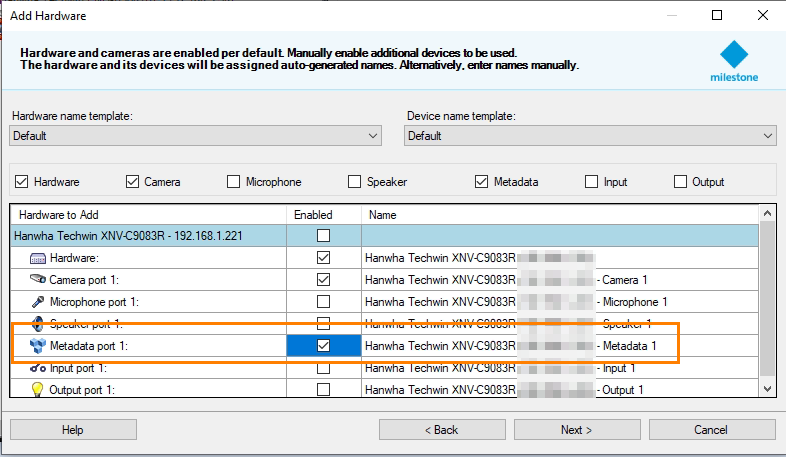Click the Hardware to Add column header
Image resolution: width=786 pixels, height=457 pixels.
[x=148, y=215]
